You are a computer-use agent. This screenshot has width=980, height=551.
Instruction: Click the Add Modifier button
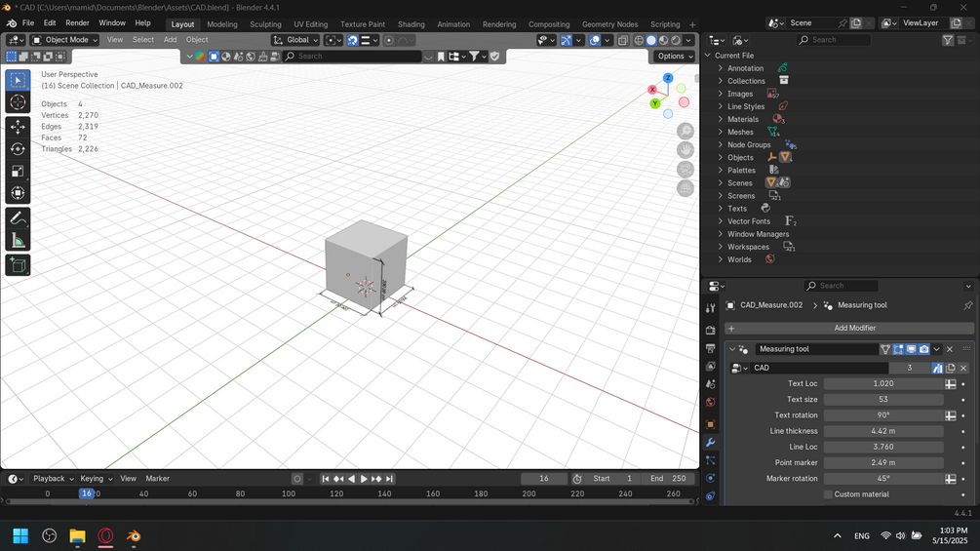pyautogui.click(x=848, y=328)
